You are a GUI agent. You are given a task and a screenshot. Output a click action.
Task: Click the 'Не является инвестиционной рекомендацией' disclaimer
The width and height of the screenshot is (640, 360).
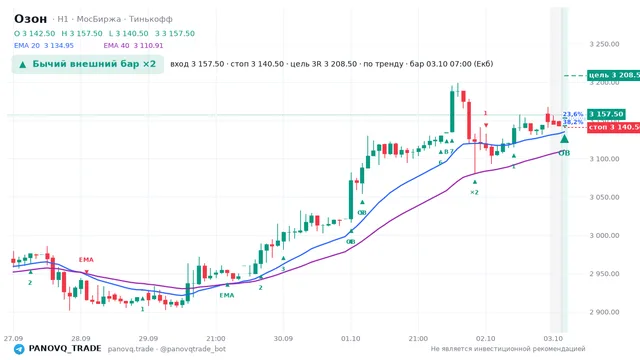click(508, 349)
